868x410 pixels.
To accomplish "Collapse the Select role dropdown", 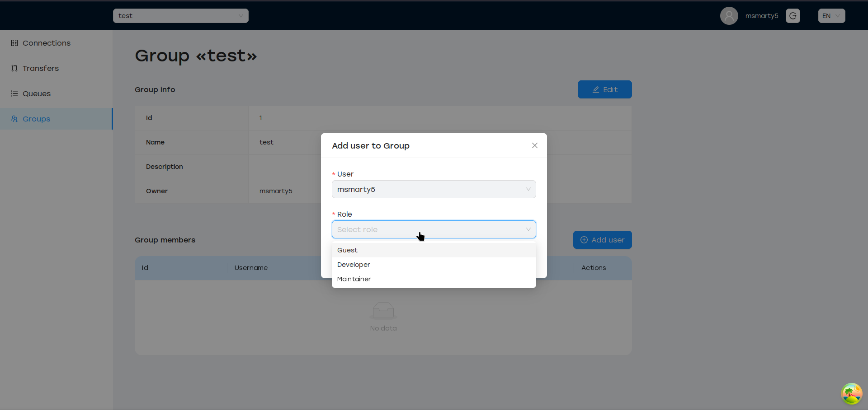I will click(x=528, y=229).
